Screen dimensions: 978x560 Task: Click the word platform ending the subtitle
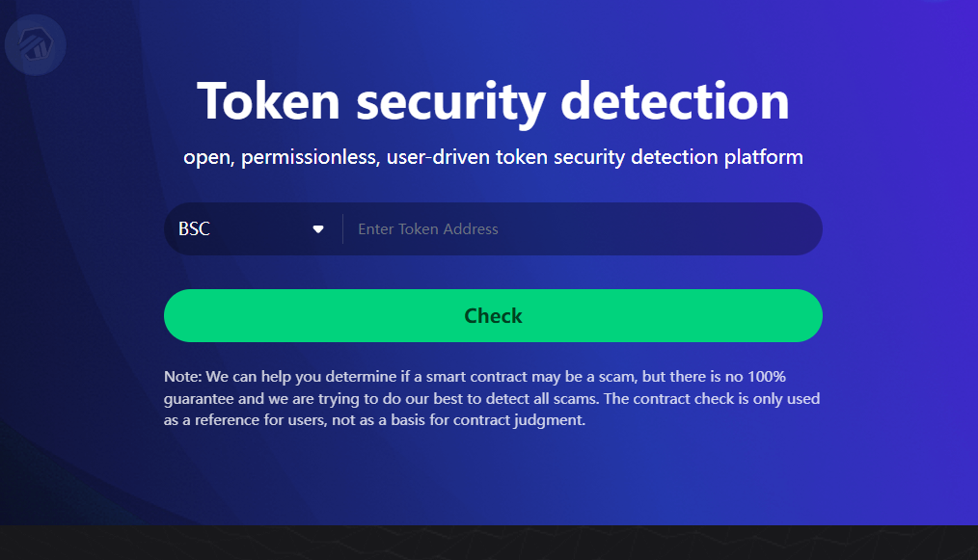pyautogui.click(x=764, y=157)
